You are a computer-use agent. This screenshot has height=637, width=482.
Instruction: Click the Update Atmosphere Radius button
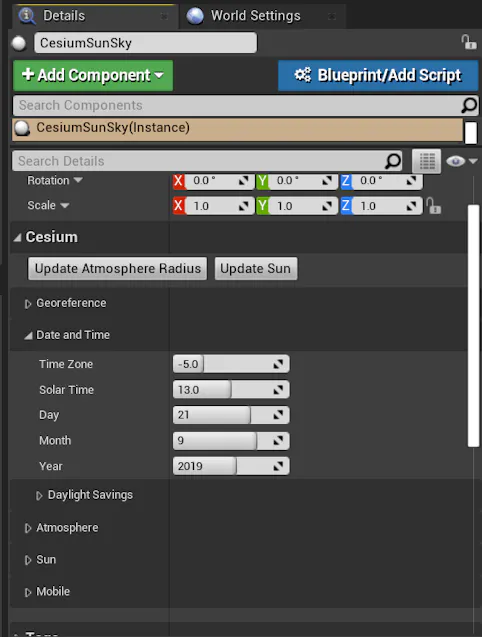tap(117, 269)
